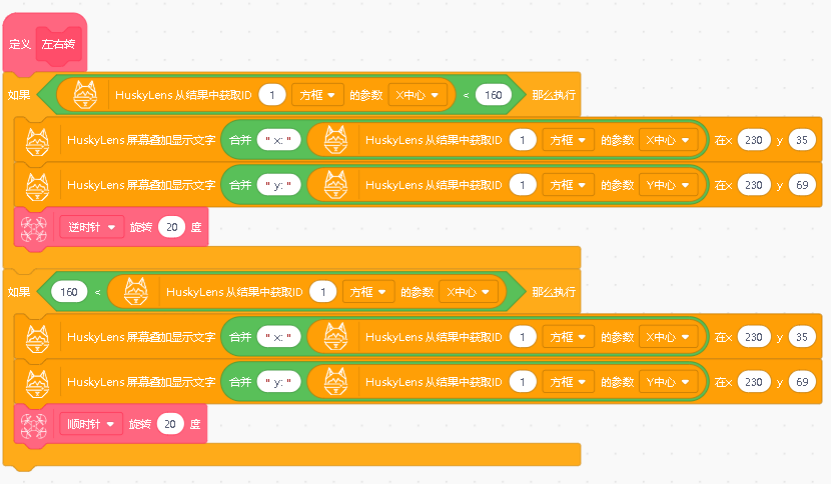Click 那么执行 label of 'X中心 < 160' block
Image resolution: width=831 pixels, height=485 pixels.
pyautogui.click(x=554, y=95)
